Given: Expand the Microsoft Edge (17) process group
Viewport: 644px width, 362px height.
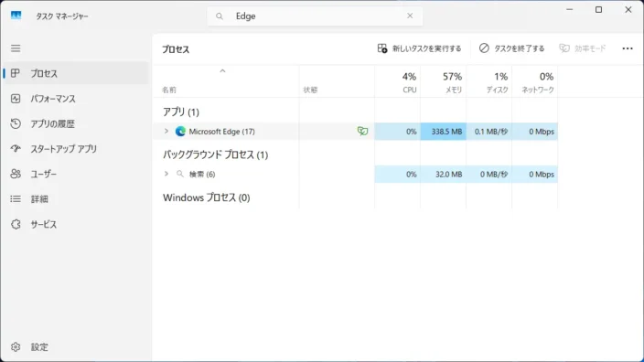Looking at the screenshot, I should [x=166, y=131].
